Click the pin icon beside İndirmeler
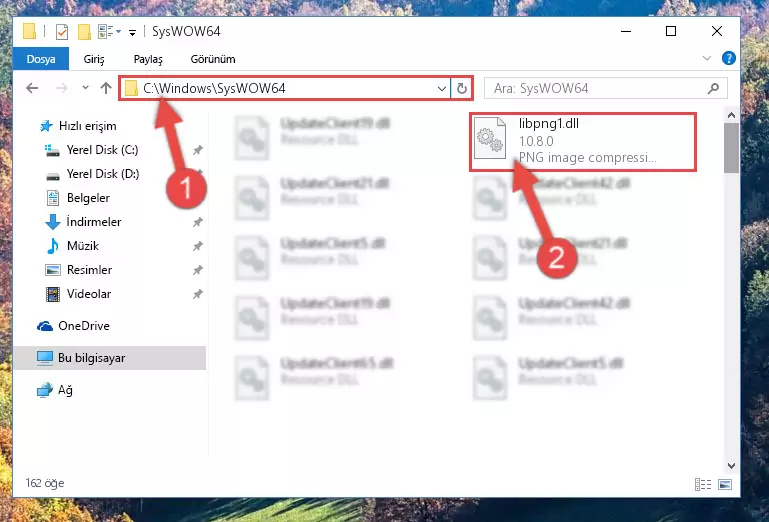 (x=198, y=222)
